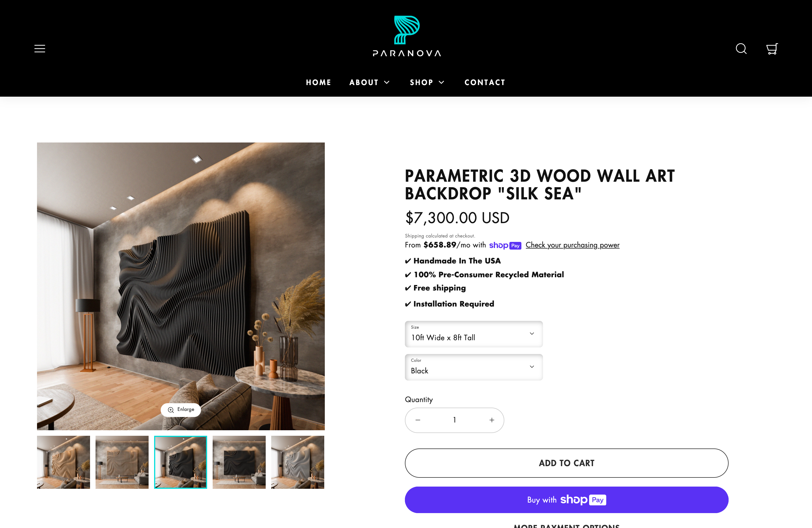Open the shopping cart icon
This screenshot has width=812, height=528.
pyautogui.click(x=772, y=49)
